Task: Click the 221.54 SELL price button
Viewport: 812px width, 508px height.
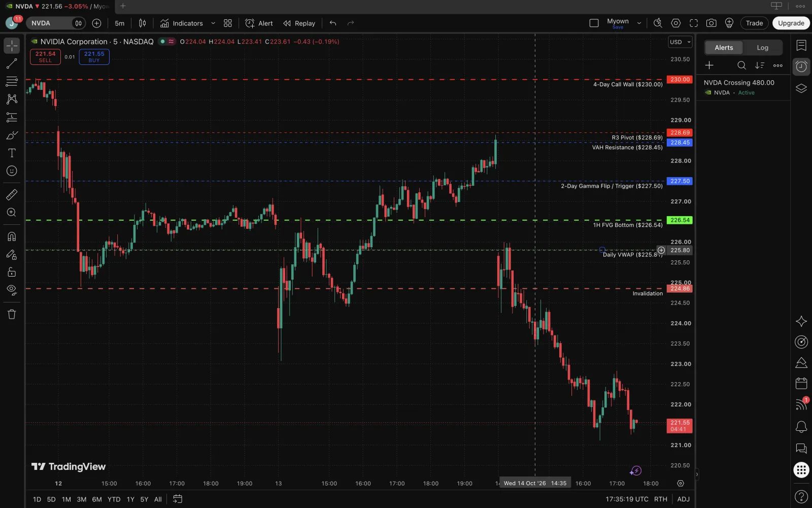Action: [x=45, y=57]
